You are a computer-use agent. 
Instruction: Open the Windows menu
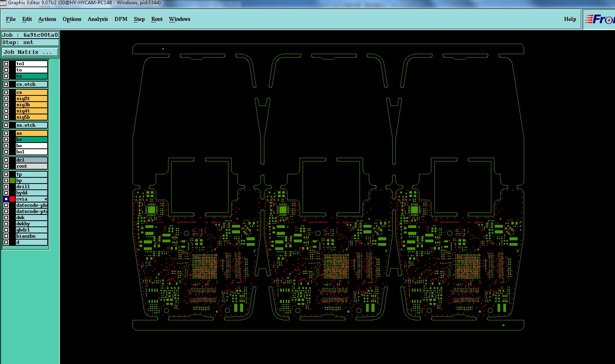pos(180,19)
